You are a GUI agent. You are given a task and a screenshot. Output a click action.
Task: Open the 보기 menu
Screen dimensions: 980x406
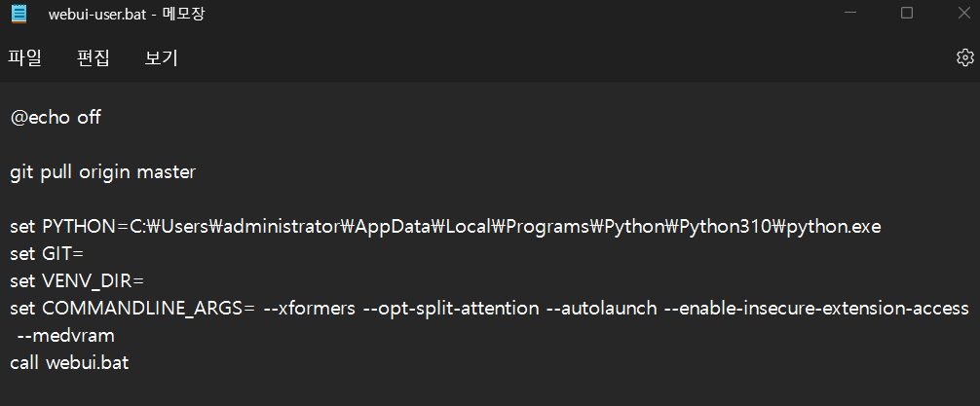point(162,58)
